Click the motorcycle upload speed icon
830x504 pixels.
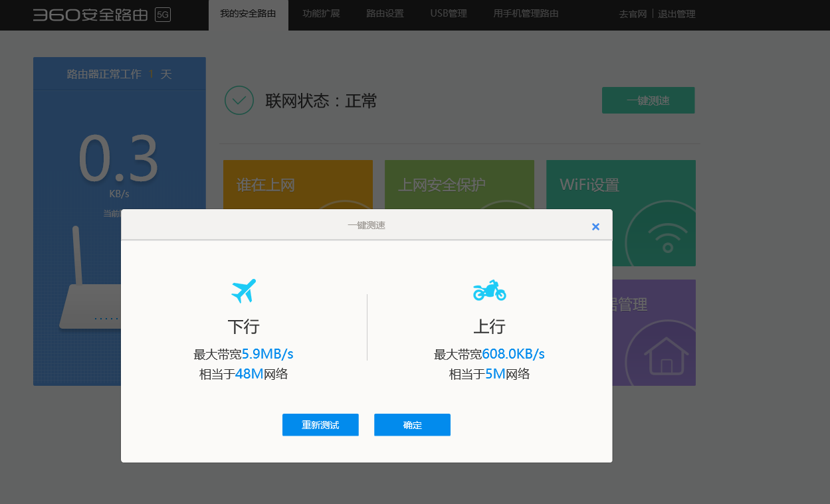[489, 290]
